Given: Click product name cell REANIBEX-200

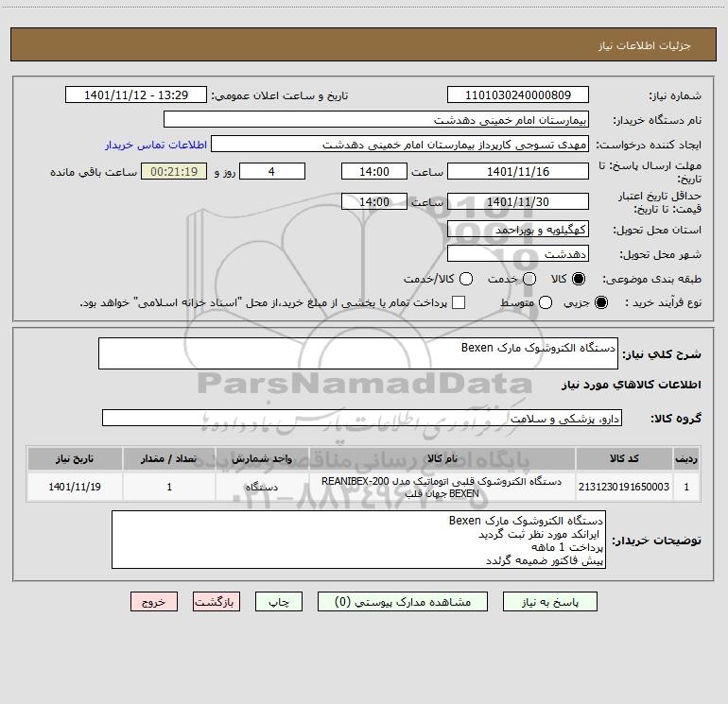Looking at the screenshot, I should pyautogui.click(x=442, y=487).
